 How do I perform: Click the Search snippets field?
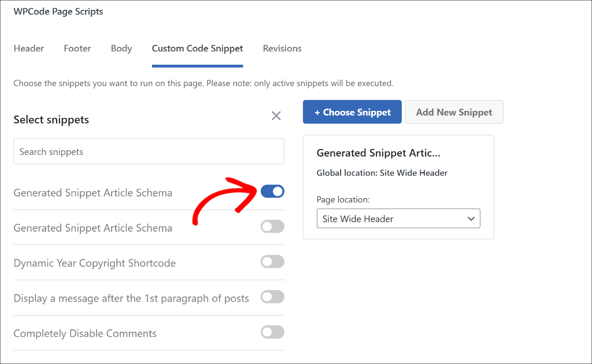[149, 151]
